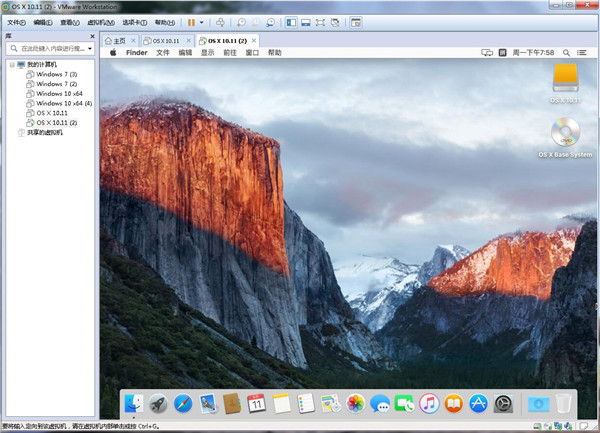Close the library 库 panel

click(x=92, y=36)
